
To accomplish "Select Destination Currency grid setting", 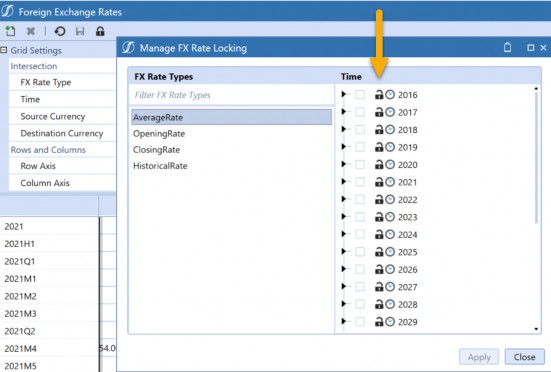I will coord(62,133).
